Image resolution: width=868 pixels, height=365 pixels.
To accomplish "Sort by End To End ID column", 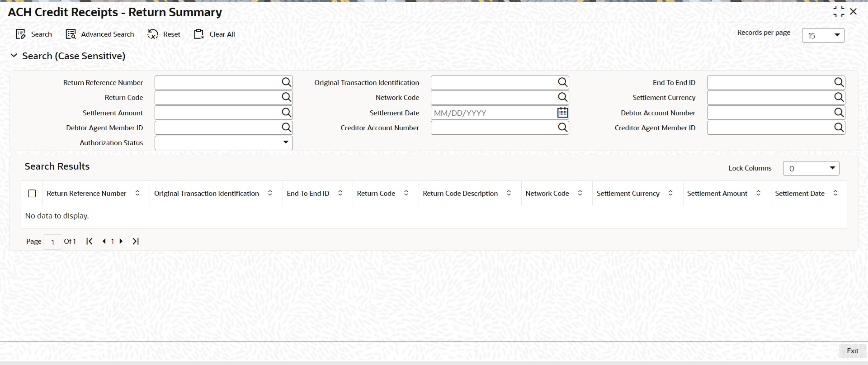I will coord(340,193).
